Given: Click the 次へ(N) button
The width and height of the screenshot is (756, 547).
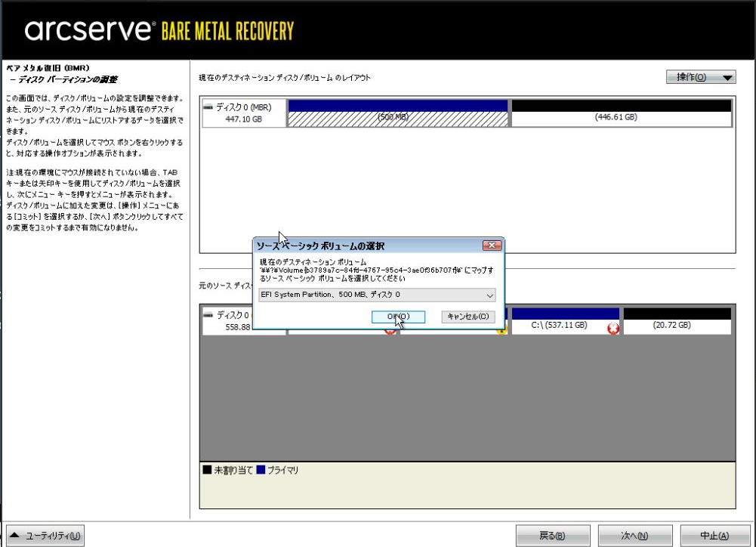Looking at the screenshot, I should (x=635, y=536).
